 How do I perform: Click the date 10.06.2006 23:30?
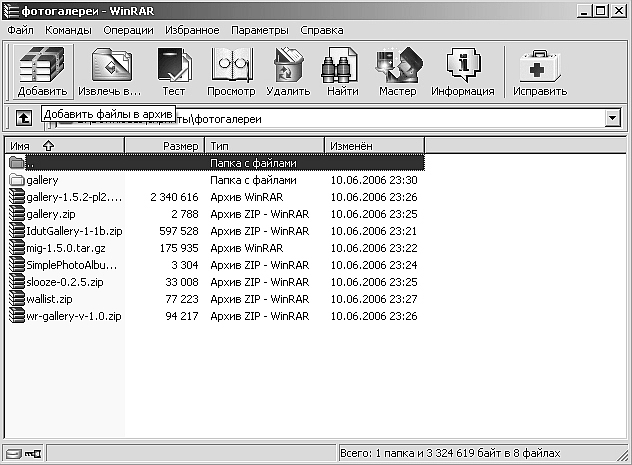pos(374,180)
